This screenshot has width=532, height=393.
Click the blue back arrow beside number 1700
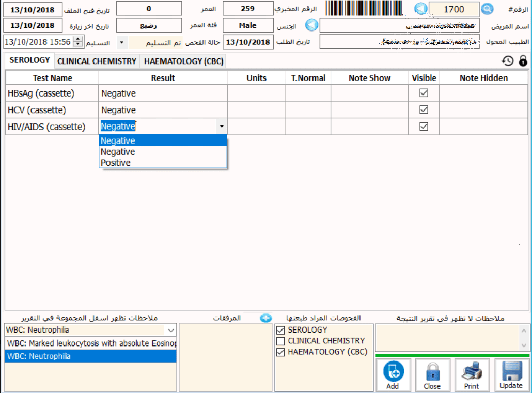[421, 9]
